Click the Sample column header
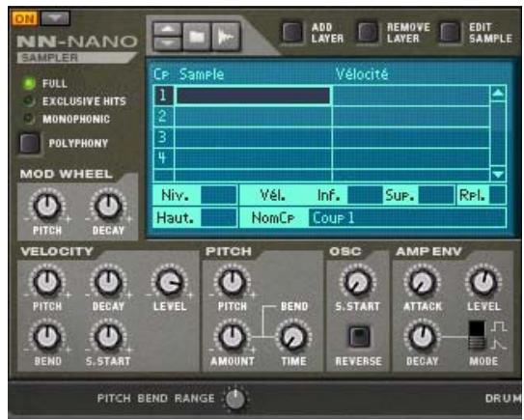 tap(202, 74)
